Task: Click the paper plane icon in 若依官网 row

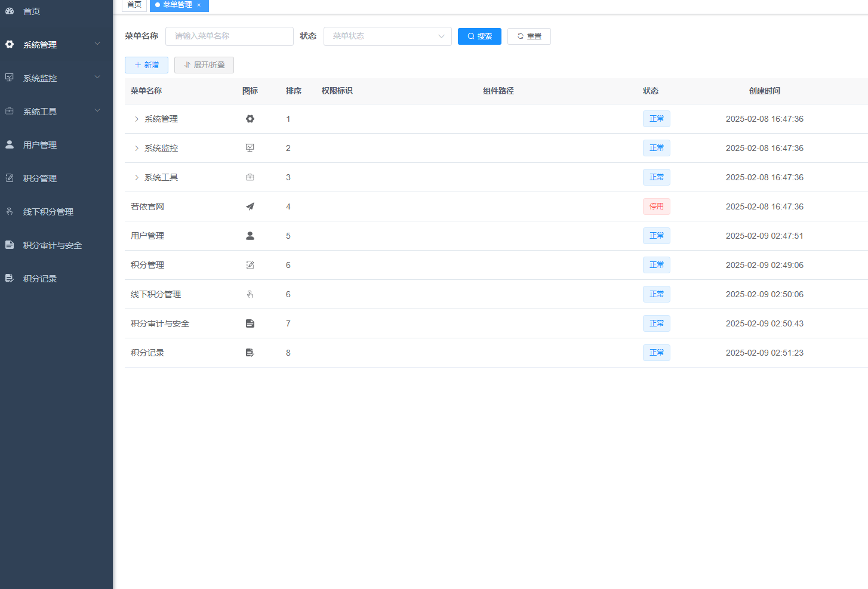Action: (x=250, y=206)
